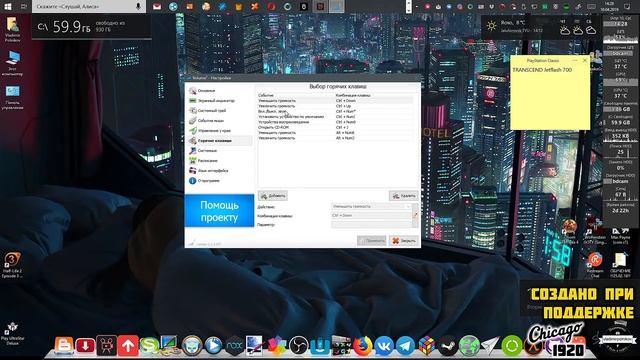Open colorful flower photos icon in dock

[277, 346]
